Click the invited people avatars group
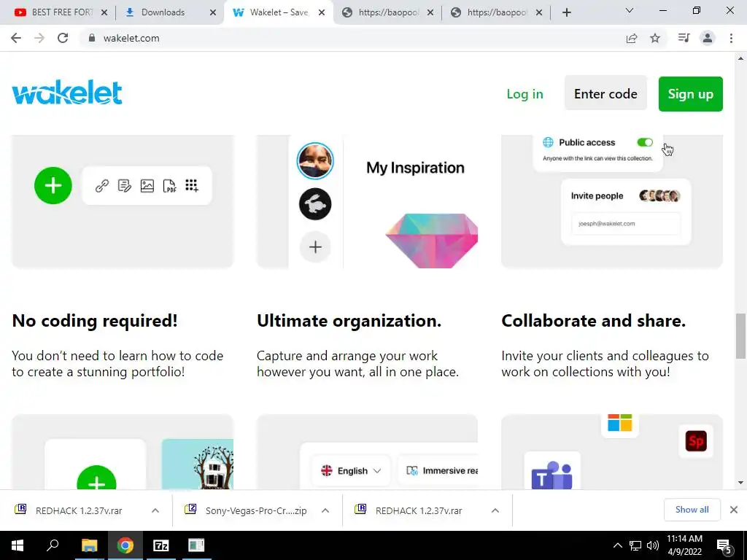 pos(659,195)
